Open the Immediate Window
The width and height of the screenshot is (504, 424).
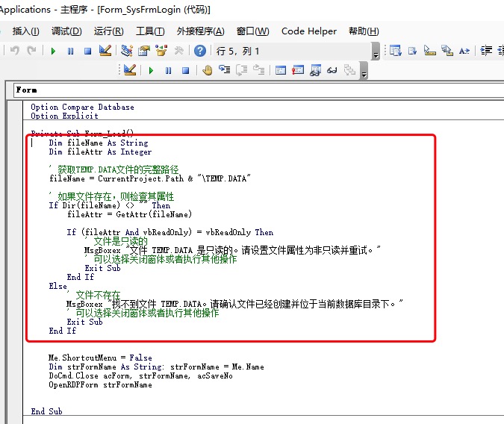298,69
